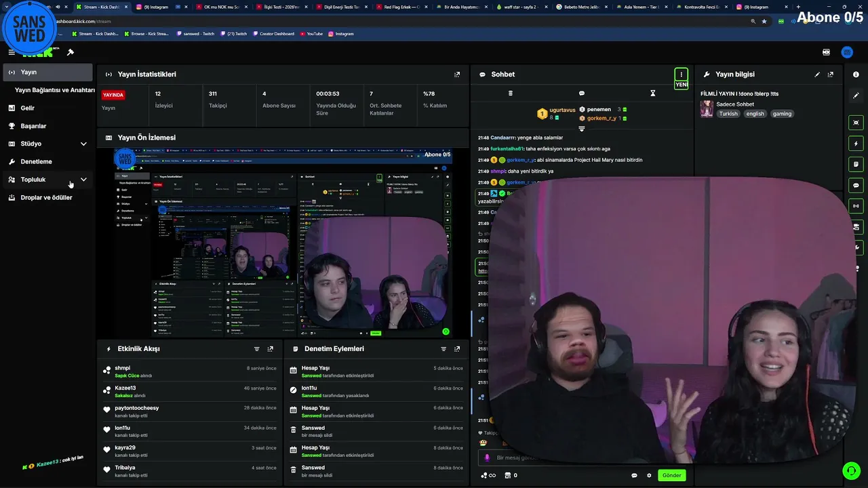Open Droplar ve ödüller
The image size is (868, 488).
(x=47, y=198)
